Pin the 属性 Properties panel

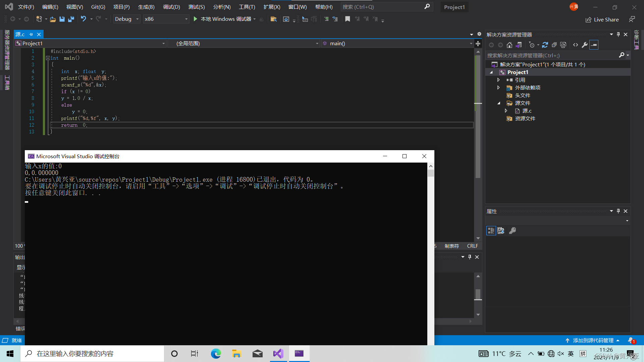[619, 211]
